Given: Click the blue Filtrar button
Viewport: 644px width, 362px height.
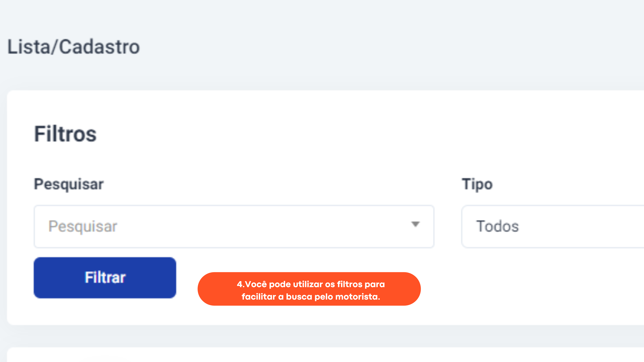Looking at the screenshot, I should click(x=105, y=278).
